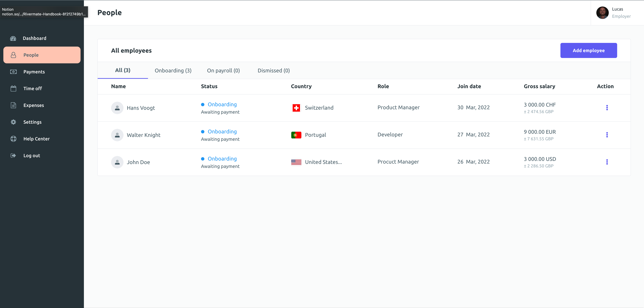The image size is (644, 308).
Task: Switch to the On payroll (0) tab
Action: [223, 70]
